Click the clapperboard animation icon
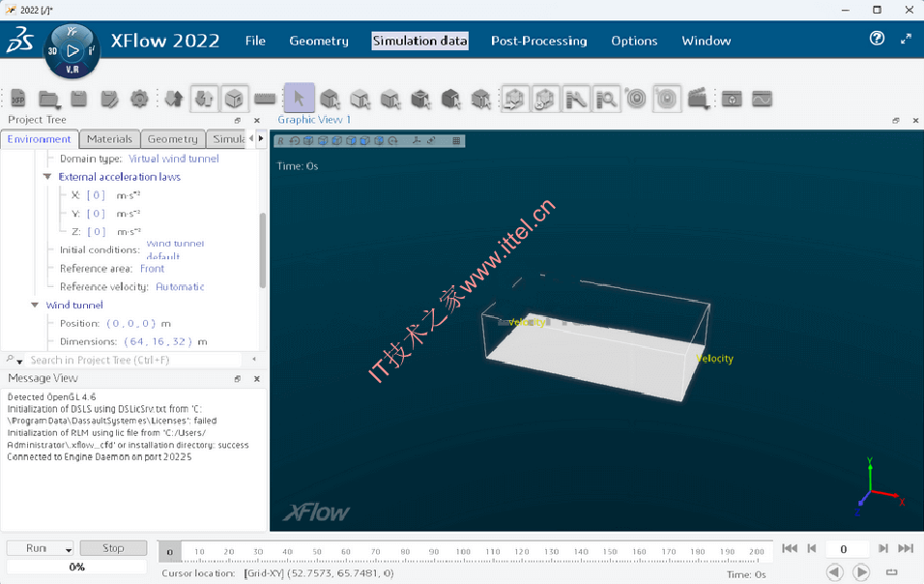Viewport: 924px width, 584px height. pos(698,99)
